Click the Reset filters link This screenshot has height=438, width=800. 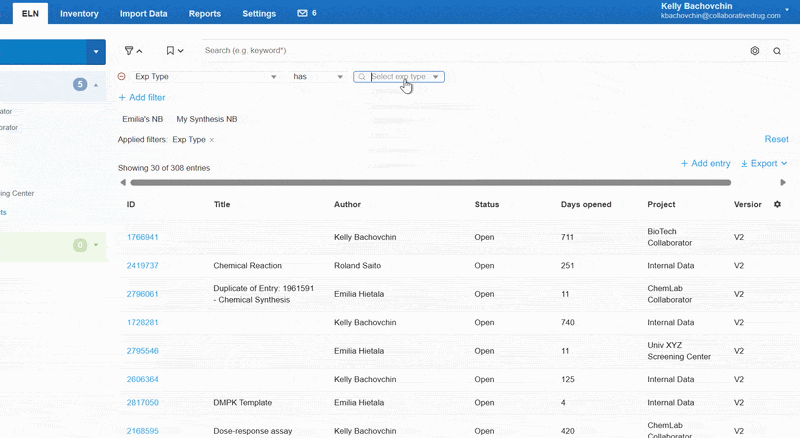coord(776,139)
